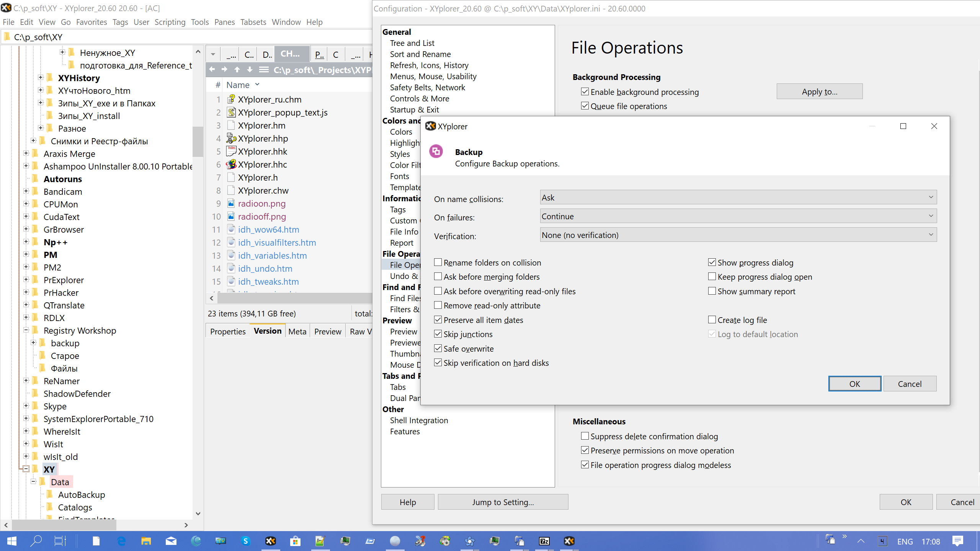Enable Ask before overwriting read-only files
The width and height of the screenshot is (980, 551).
click(x=438, y=291)
